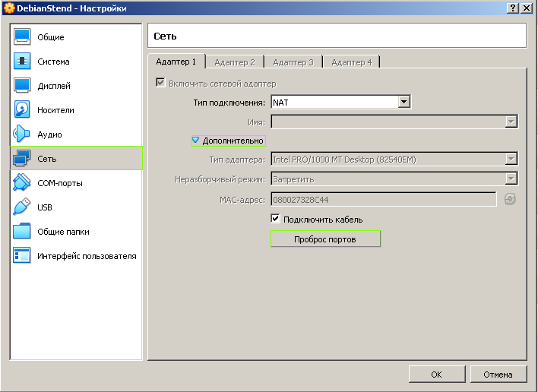Image resolution: width=538 pixels, height=392 pixels.
Task: Open the Общие settings icon
Action: 22,37
